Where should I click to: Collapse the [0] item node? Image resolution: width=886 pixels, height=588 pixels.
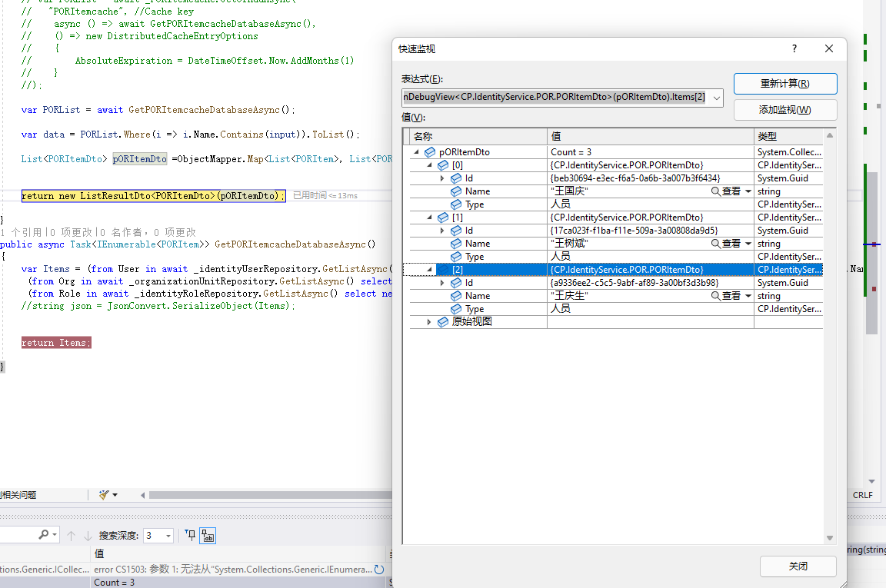tap(429, 165)
